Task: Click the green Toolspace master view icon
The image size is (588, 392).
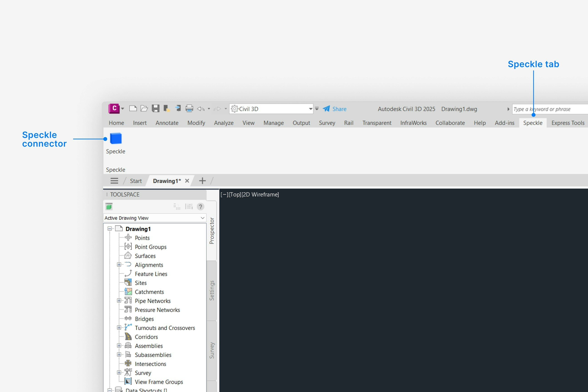Action: tap(109, 207)
